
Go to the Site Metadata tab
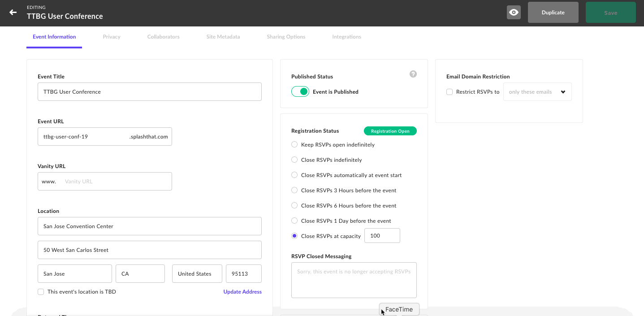point(223,37)
